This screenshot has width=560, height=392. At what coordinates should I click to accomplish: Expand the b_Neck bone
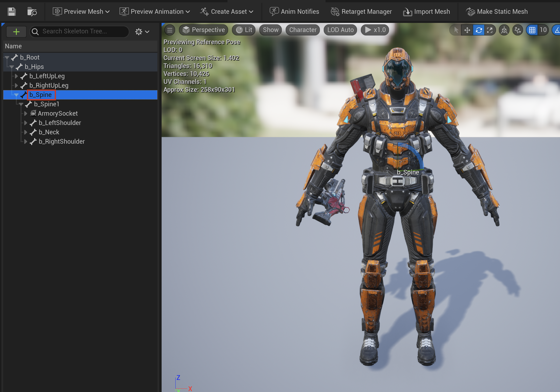pos(26,132)
